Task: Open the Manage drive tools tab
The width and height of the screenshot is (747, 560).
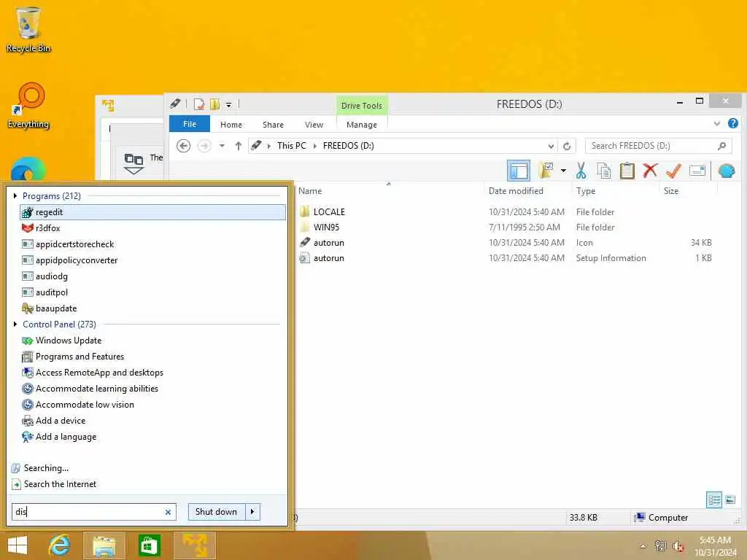Action: click(x=362, y=124)
